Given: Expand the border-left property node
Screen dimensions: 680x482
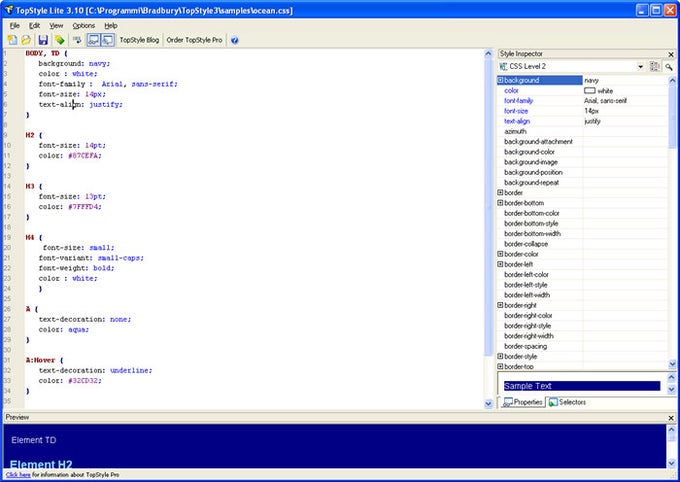Looking at the screenshot, I should tap(500, 264).
